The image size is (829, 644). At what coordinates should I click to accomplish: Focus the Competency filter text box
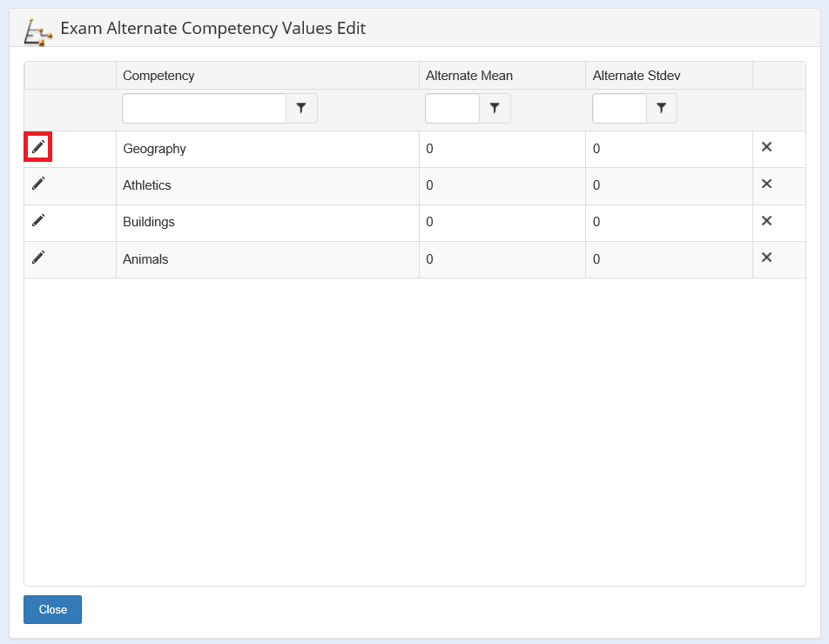click(204, 109)
